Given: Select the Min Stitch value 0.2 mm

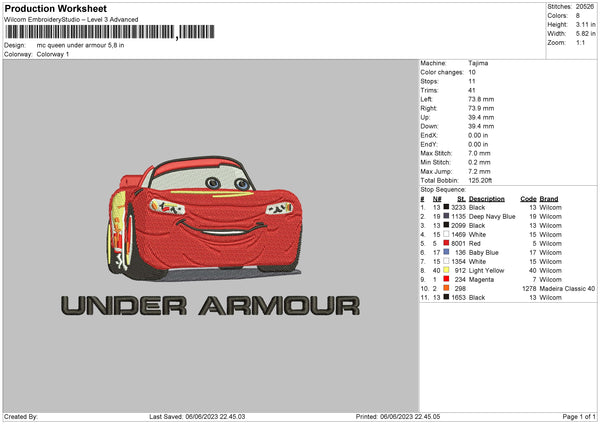Looking at the screenshot, I should point(480,162).
